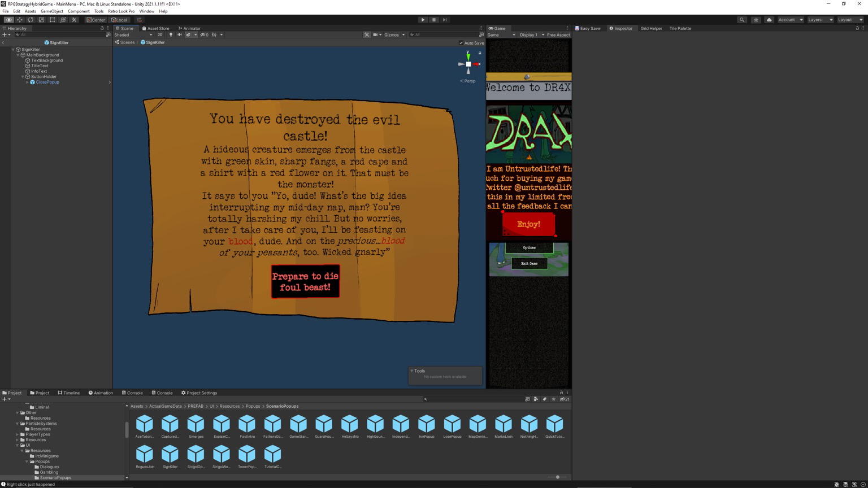Viewport: 868px width, 488px height.
Task: Click the Scenes breadcrumb link
Action: pyautogui.click(x=127, y=42)
